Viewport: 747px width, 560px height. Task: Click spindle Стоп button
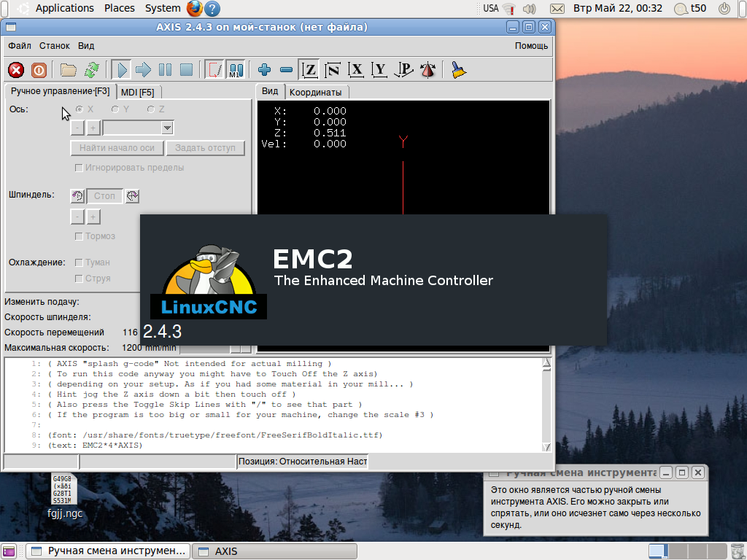click(104, 195)
